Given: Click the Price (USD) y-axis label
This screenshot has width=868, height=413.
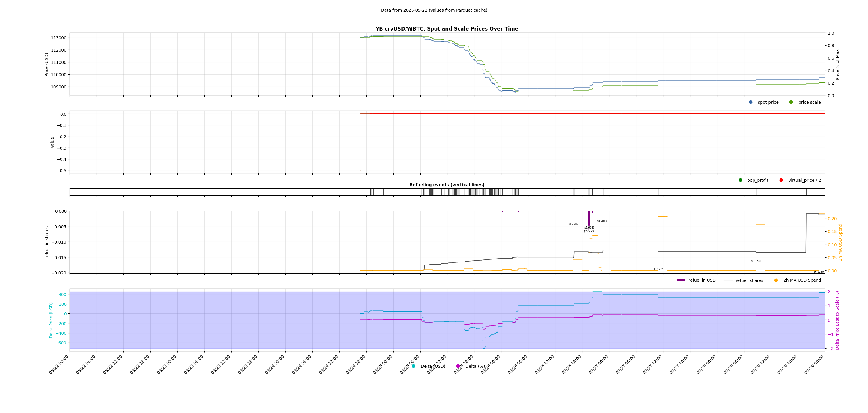Looking at the screenshot, I should tap(47, 64).
